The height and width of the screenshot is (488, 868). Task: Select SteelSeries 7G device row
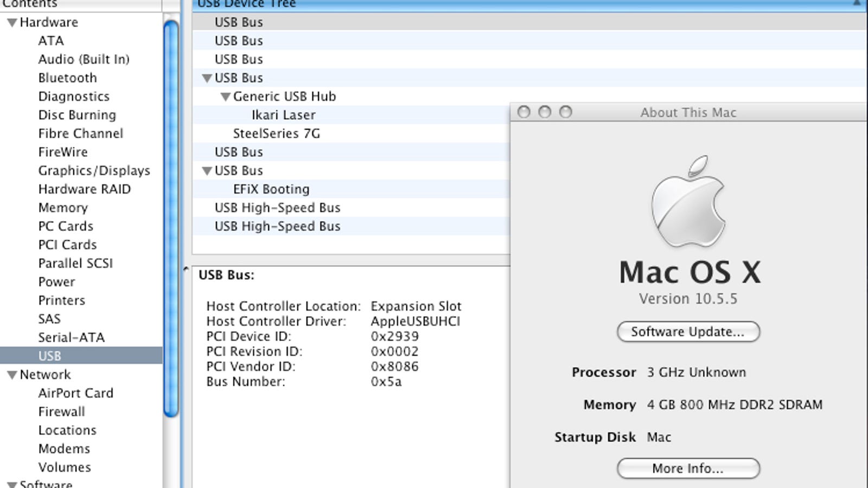[x=350, y=133]
